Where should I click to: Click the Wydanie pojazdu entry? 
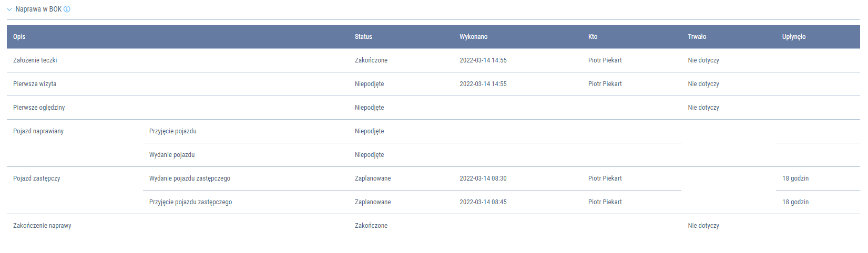tap(172, 155)
